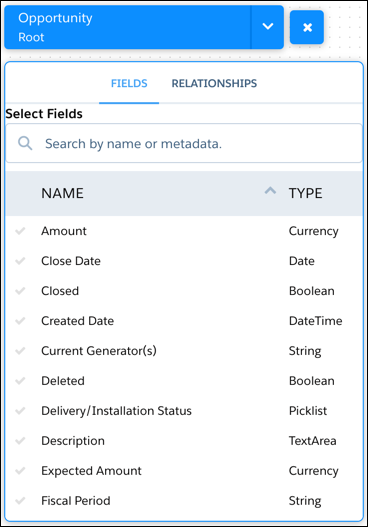The image size is (368, 527).
Task: Check the Closed field checkmark
Action: 20,291
